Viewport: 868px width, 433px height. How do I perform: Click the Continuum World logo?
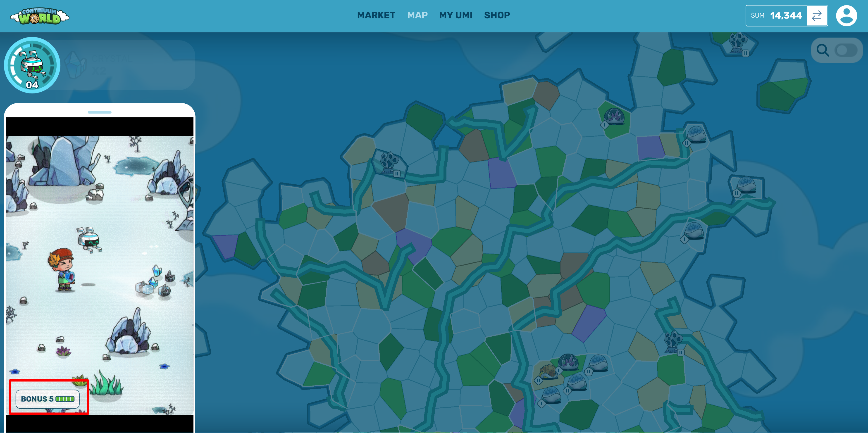point(39,16)
